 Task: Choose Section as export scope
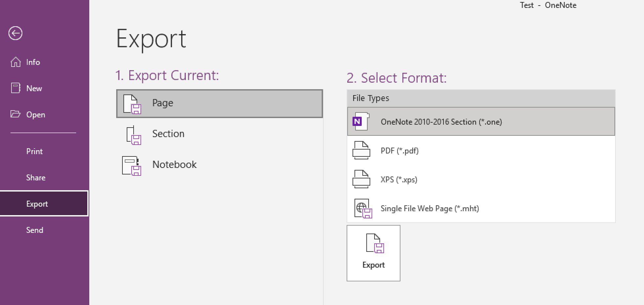[220, 134]
